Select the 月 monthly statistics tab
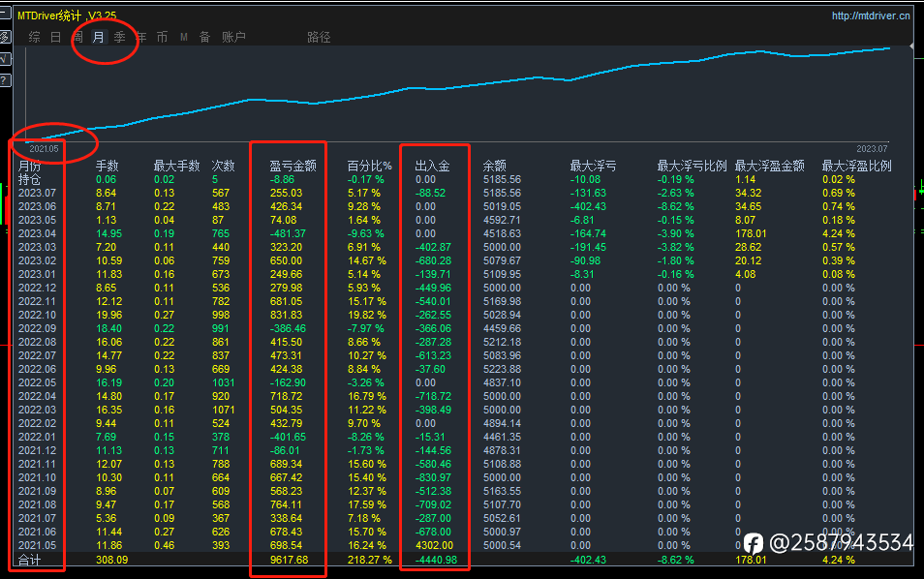The height and width of the screenshot is (579, 924). click(x=99, y=37)
